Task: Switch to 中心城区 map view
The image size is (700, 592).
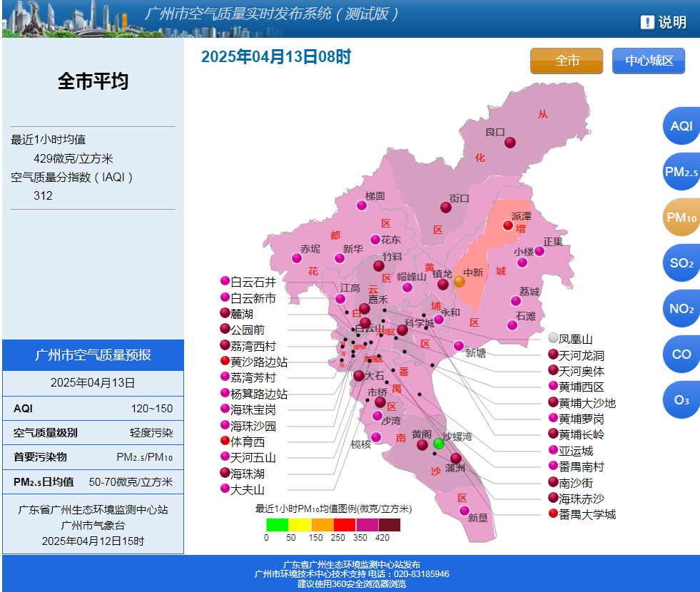Action: click(x=649, y=61)
